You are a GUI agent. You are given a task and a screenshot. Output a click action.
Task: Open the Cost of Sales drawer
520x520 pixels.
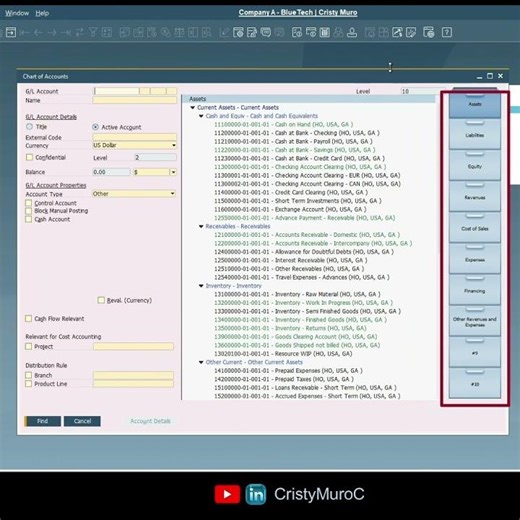(x=475, y=228)
